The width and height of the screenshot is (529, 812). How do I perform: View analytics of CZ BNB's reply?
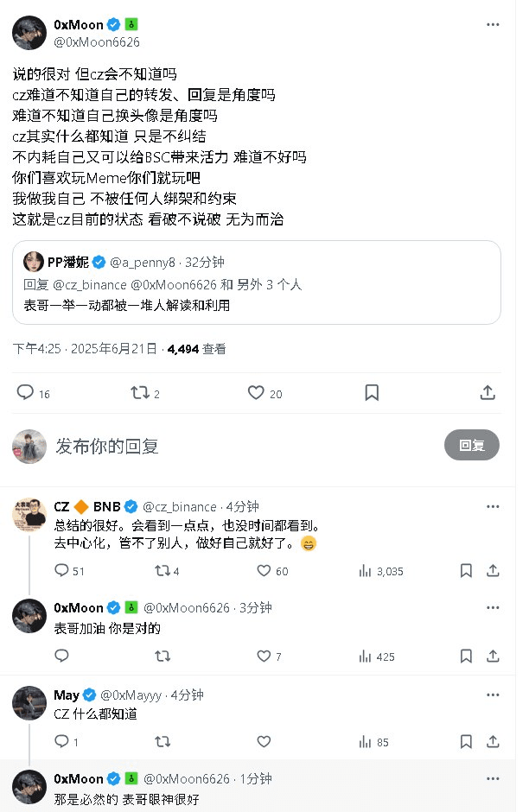366,571
